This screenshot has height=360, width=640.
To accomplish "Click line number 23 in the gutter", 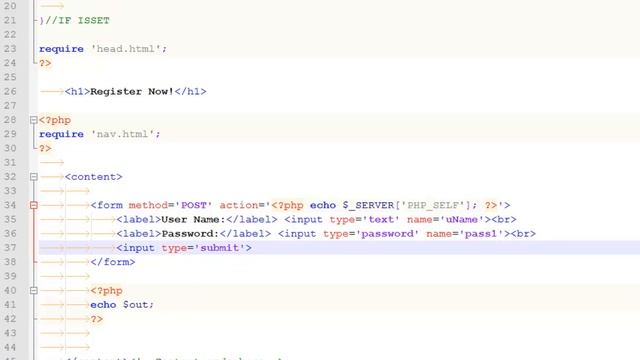I will click(x=10, y=49).
